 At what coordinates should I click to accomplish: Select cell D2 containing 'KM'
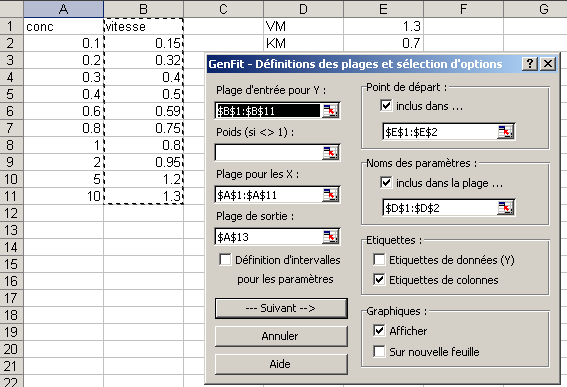[x=303, y=43]
